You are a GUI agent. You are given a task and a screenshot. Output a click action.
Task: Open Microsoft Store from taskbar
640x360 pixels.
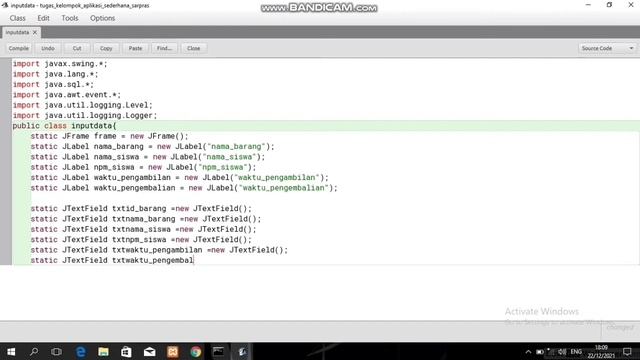coord(126,351)
